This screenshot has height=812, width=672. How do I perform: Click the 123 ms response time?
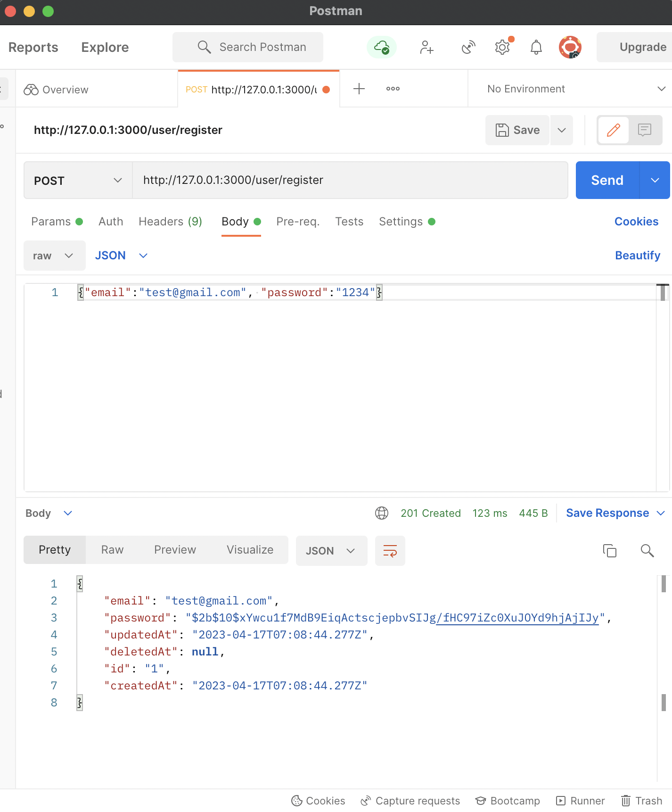click(x=490, y=513)
